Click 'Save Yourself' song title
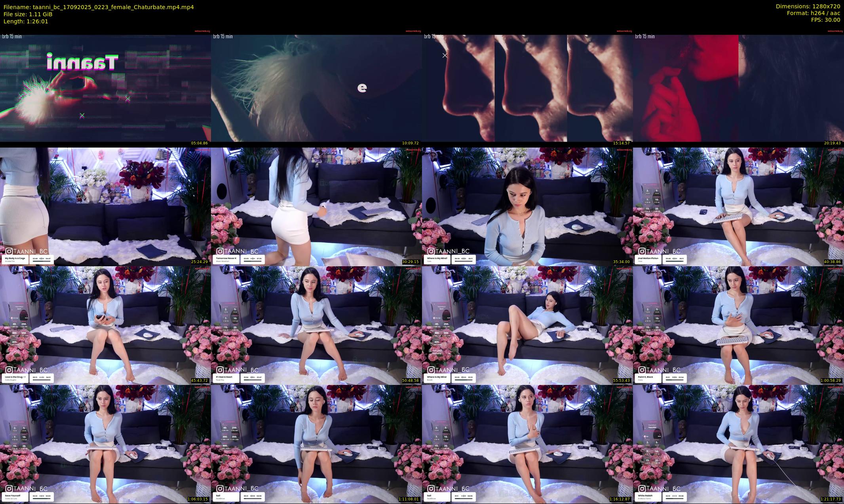This screenshot has width=844, height=504. tap(12, 495)
